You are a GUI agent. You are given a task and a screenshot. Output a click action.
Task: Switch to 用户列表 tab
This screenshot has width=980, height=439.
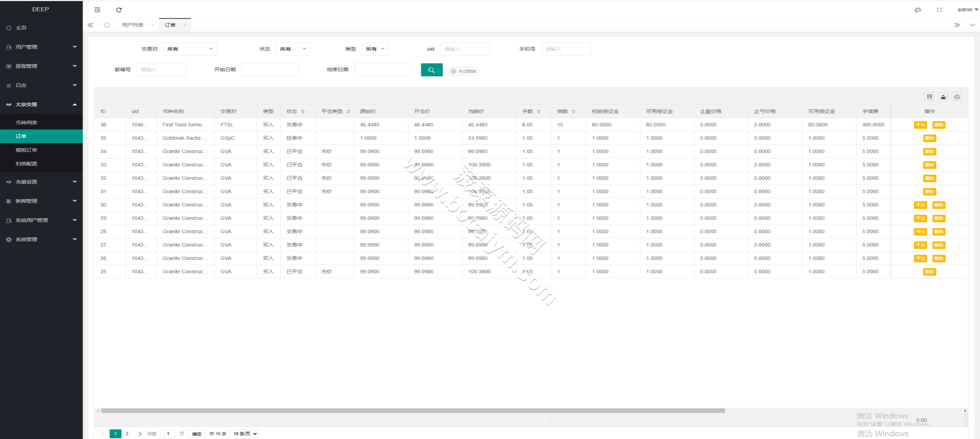[132, 25]
